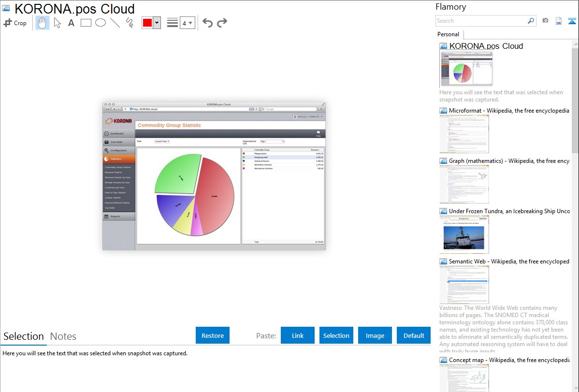Pick the ellipse shape tool
579x392 pixels.
101,23
